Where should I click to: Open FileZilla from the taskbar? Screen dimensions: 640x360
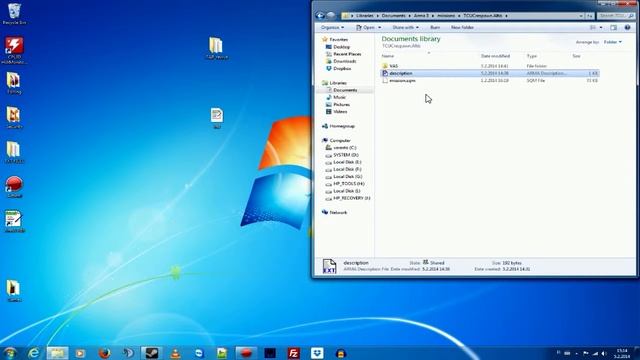pyautogui.click(x=293, y=353)
